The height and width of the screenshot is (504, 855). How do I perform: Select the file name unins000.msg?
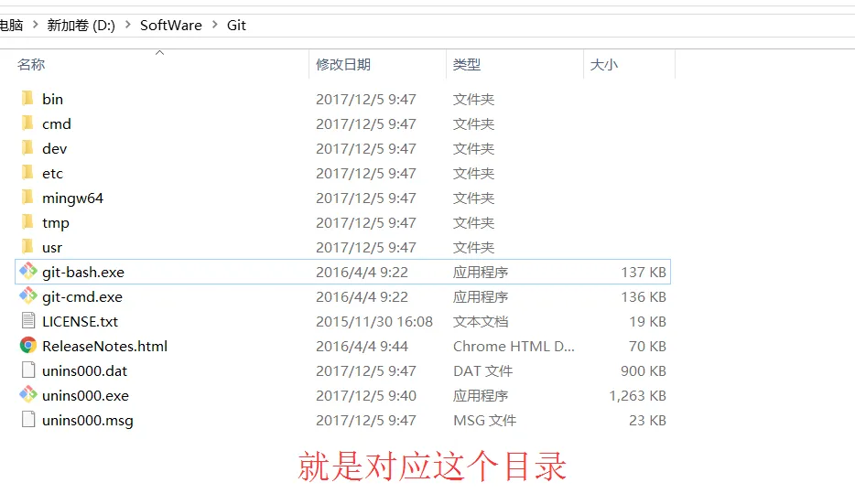click(88, 421)
